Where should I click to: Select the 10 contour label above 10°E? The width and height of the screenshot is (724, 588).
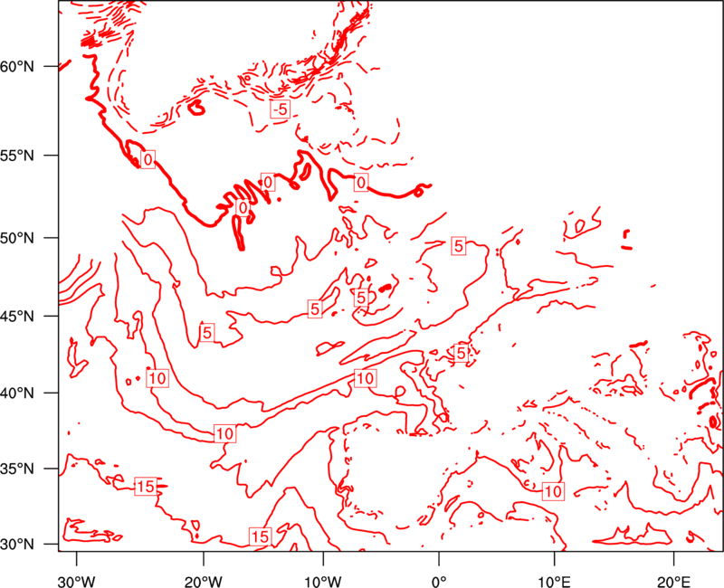tap(553, 491)
